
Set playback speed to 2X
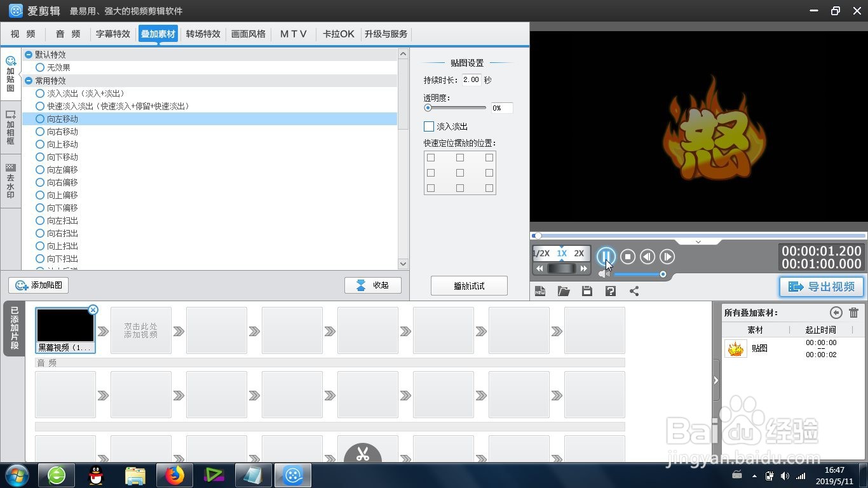pyautogui.click(x=579, y=254)
